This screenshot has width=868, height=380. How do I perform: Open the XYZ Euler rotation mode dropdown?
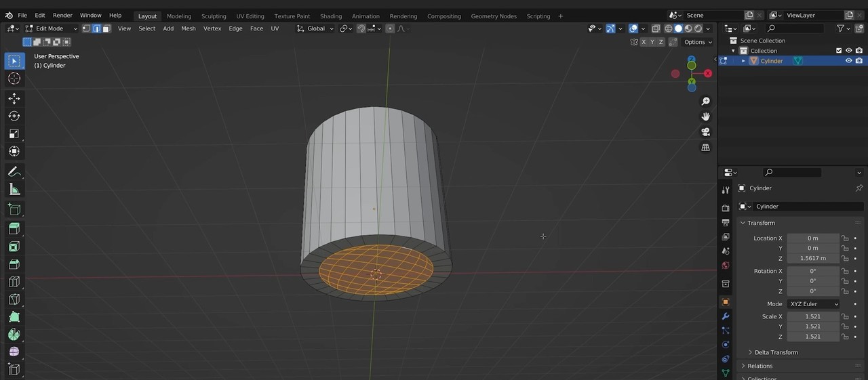pos(813,304)
